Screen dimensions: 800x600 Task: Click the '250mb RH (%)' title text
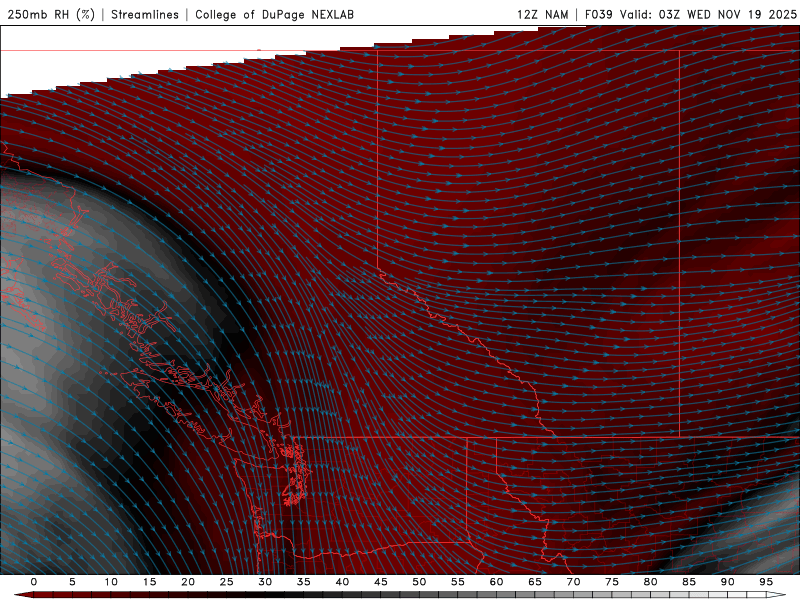tap(51, 14)
